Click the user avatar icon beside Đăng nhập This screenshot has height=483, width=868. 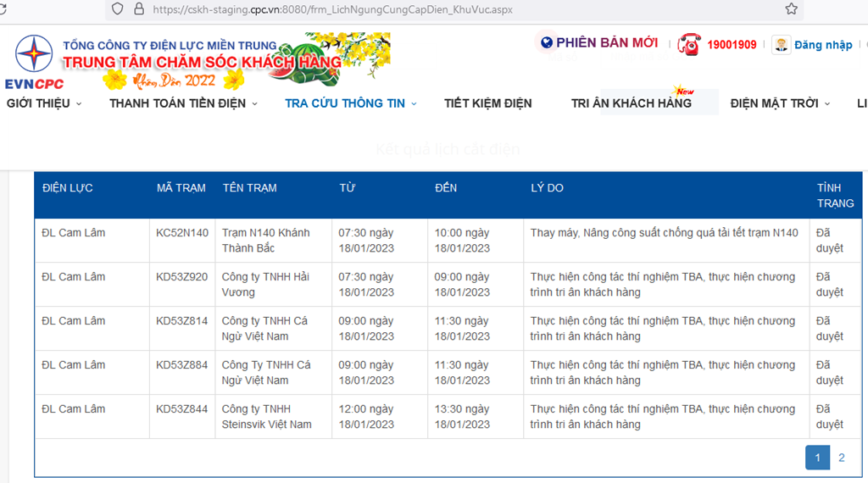coord(781,45)
